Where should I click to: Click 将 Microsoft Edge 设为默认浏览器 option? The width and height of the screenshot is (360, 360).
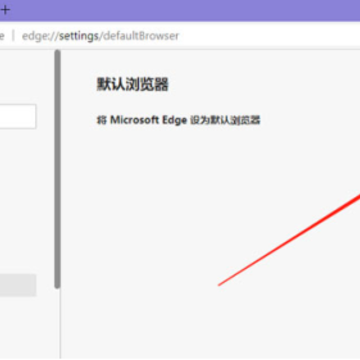(178, 120)
